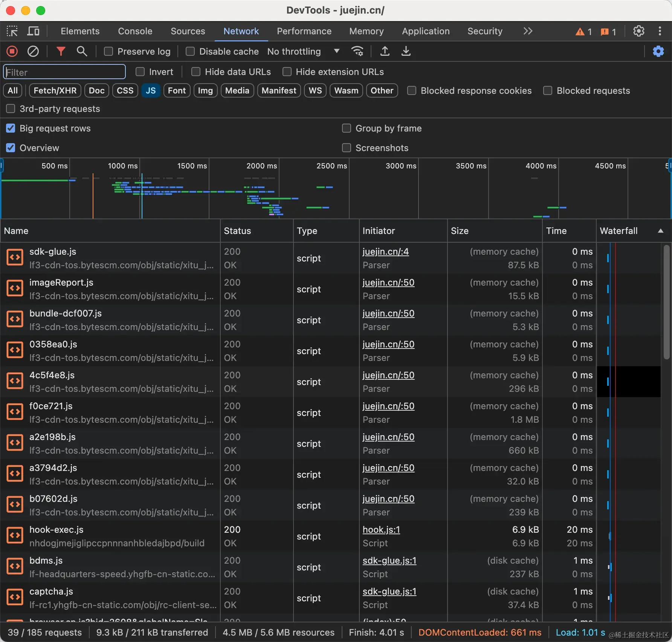Toggle device toolbar icon
Screen dimensions: 672x642
click(33, 31)
